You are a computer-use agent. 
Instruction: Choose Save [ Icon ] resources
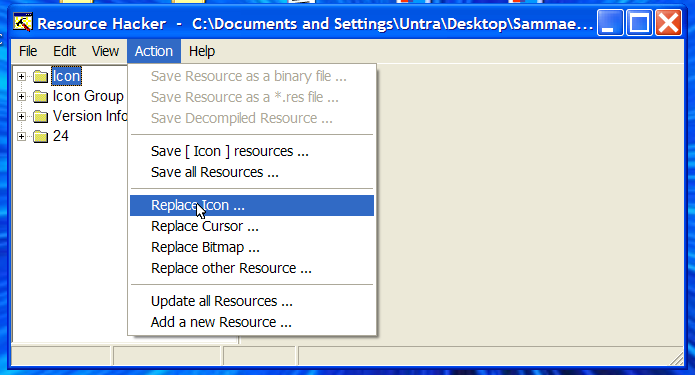point(252,151)
